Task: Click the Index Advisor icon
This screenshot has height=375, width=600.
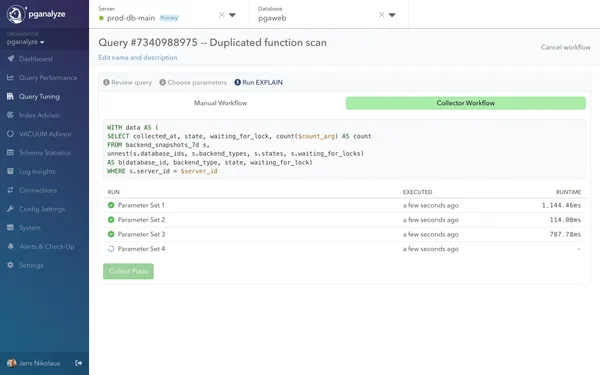Action: point(10,115)
